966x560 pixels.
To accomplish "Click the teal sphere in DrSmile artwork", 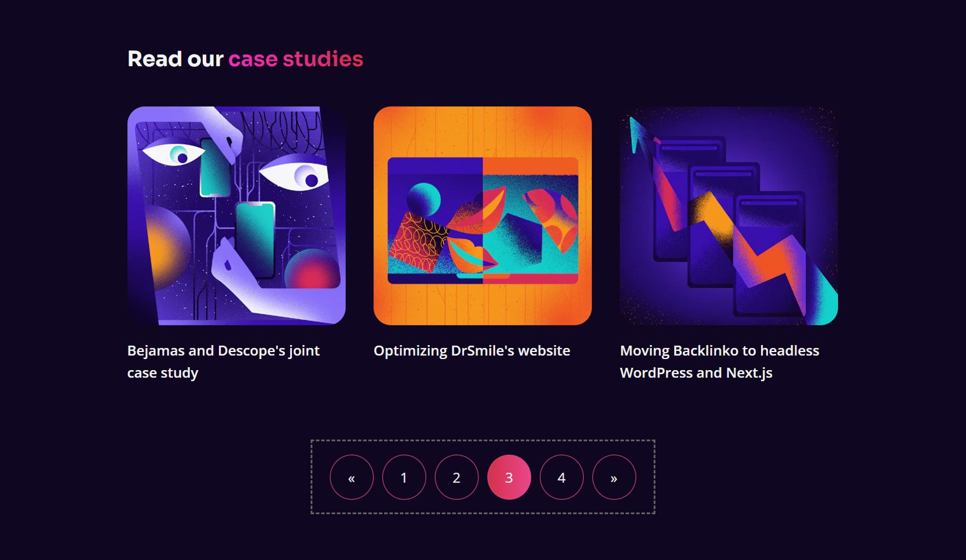I will coord(423,200).
